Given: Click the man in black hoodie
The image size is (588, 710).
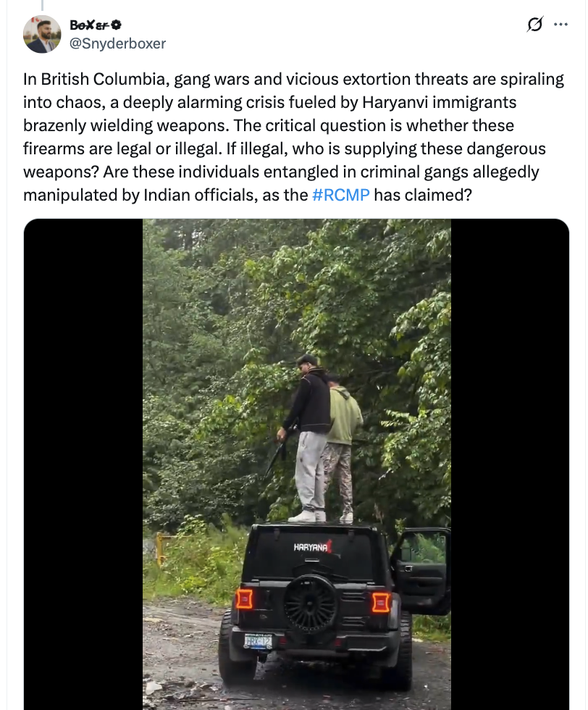Looking at the screenshot, I should (x=306, y=438).
